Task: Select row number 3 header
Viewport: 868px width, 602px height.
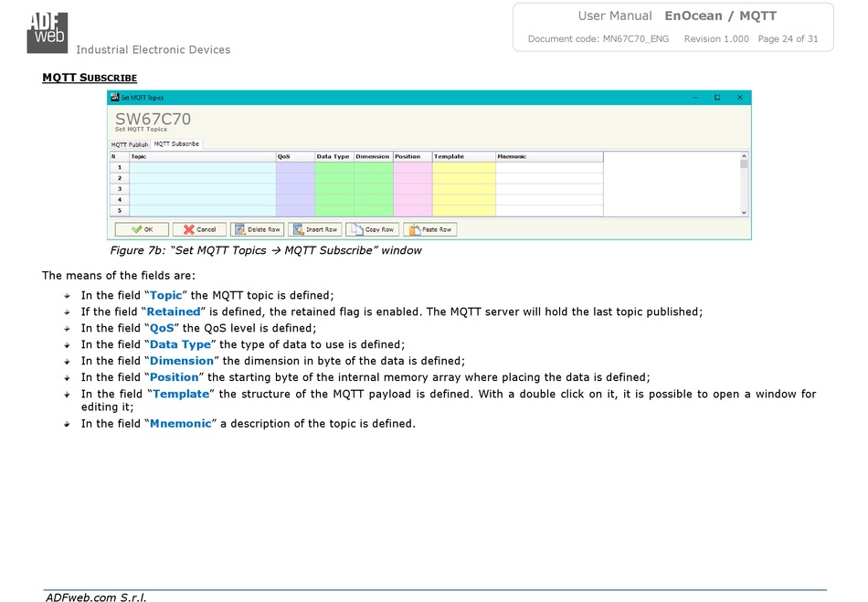Action: point(120,189)
